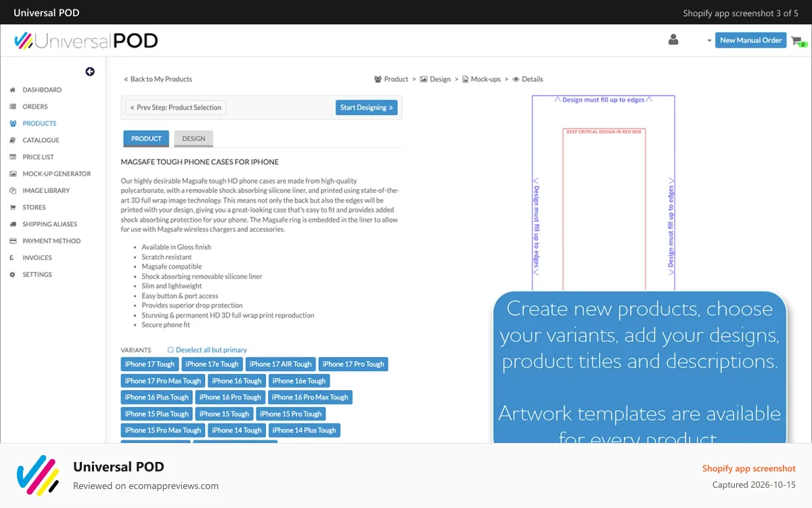
Task: Click the Mock-up Generator picture icon
Action: coord(12,174)
